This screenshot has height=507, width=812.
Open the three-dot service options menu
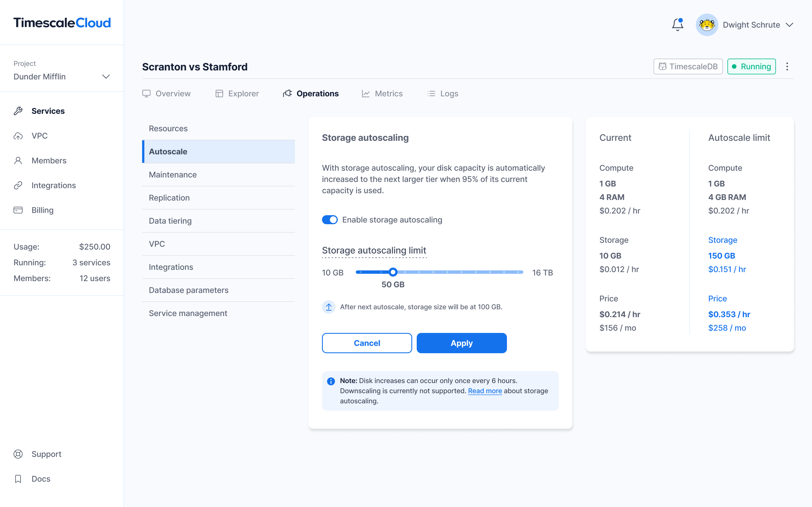[787, 66]
